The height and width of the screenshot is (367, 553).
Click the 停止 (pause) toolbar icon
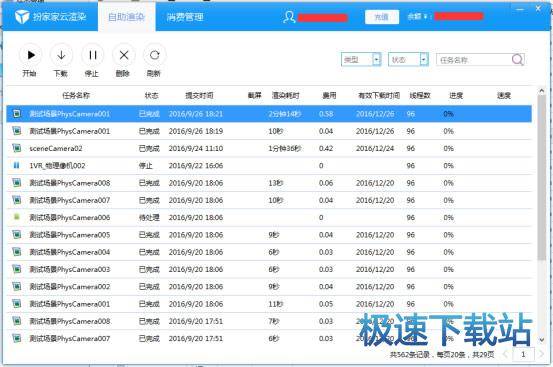click(92, 55)
